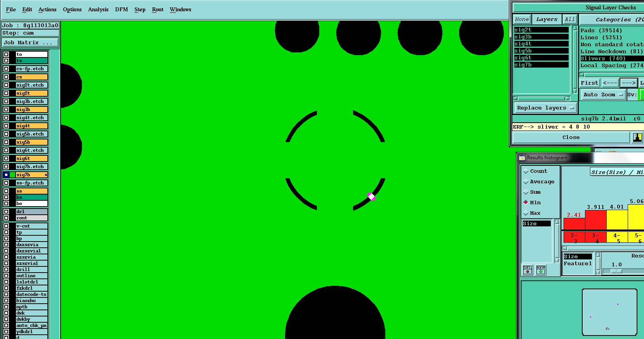Open the Options menu

click(72, 9)
